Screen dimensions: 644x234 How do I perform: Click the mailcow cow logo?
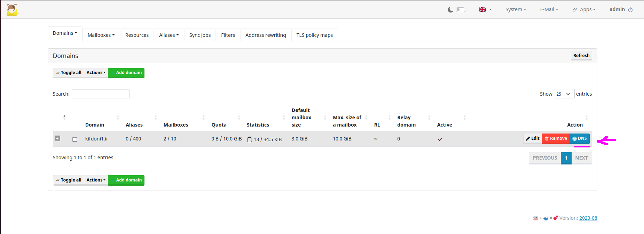12,10
